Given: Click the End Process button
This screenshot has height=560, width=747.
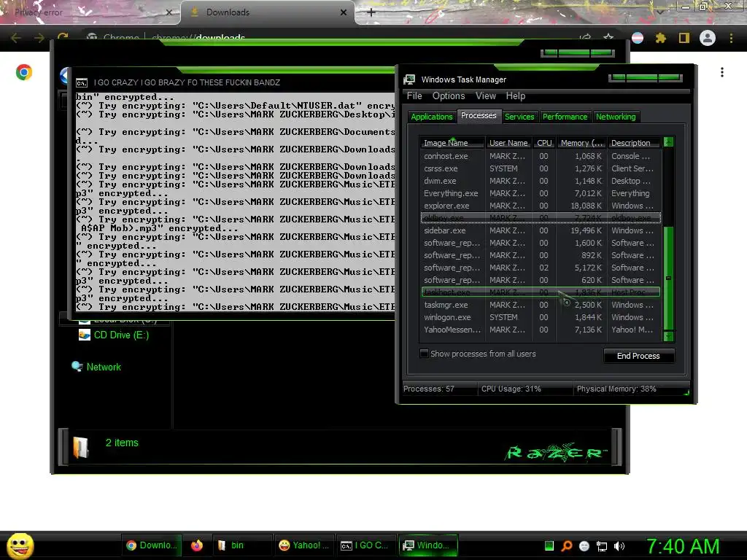Looking at the screenshot, I should [x=638, y=356].
